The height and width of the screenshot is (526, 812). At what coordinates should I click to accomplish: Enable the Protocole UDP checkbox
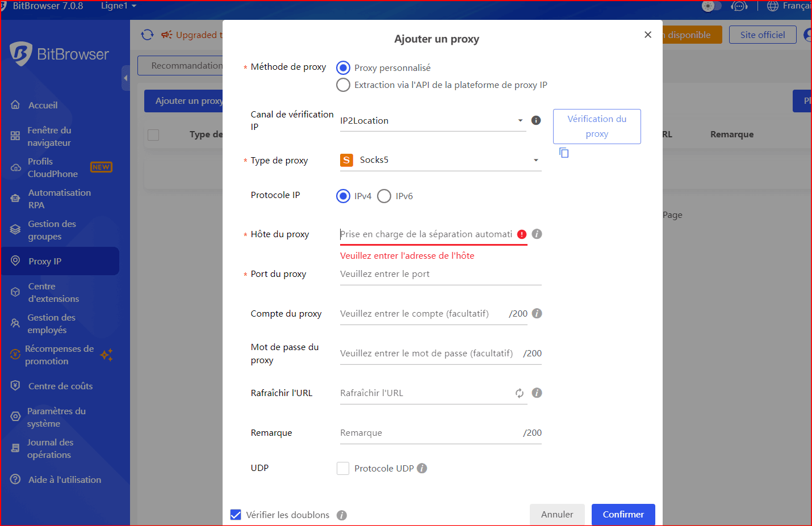(343, 468)
